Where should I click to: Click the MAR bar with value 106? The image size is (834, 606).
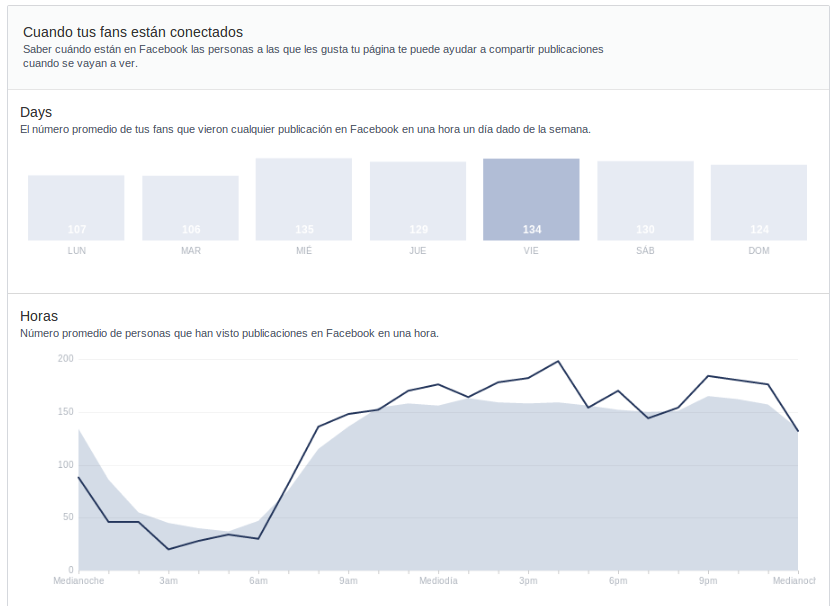coord(190,208)
